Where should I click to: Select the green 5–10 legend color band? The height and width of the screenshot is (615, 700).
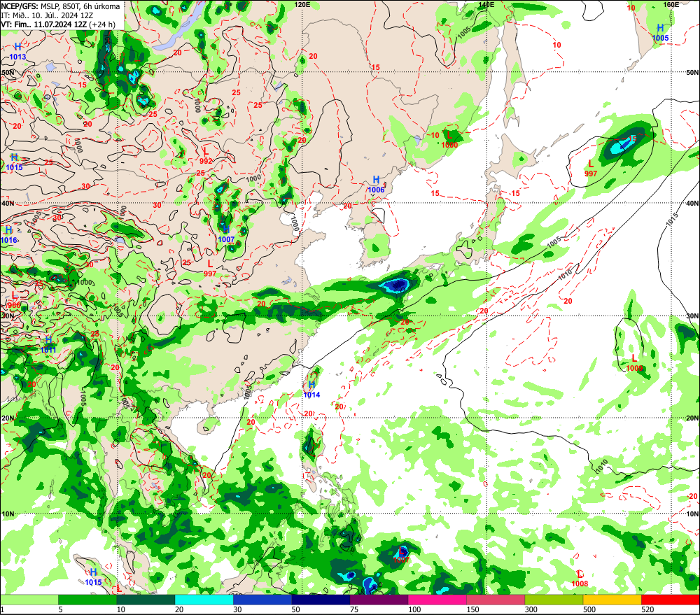(87, 600)
